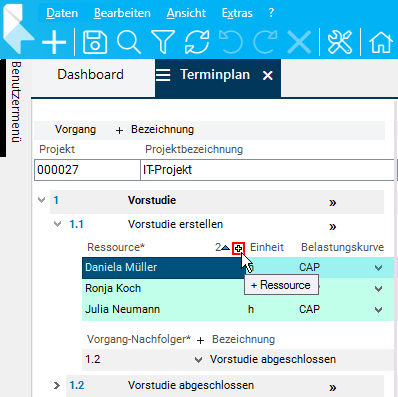
Task: Click the Delete X toolbar icon
Action: 299,42
